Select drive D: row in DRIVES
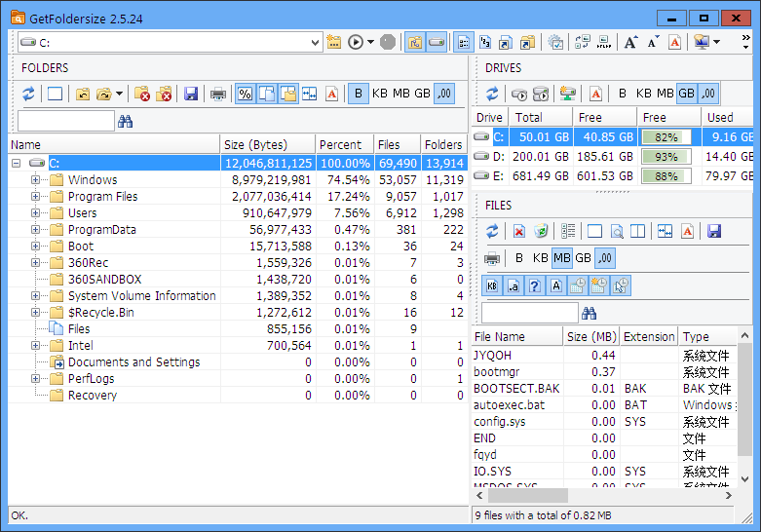The height and width of the screenshot is (532, 761). 613,156
